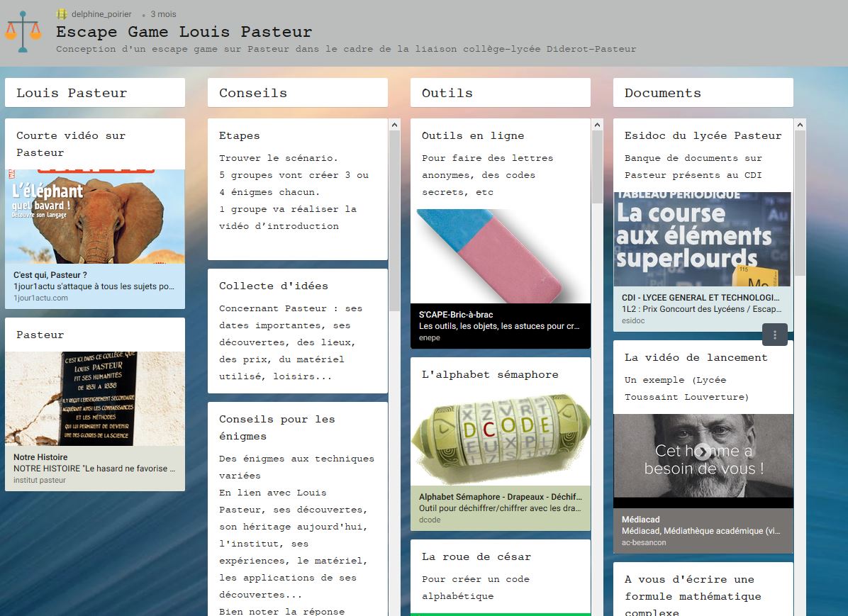
Task: Click the '3 mois' timestamp
Action: [163, 14]
